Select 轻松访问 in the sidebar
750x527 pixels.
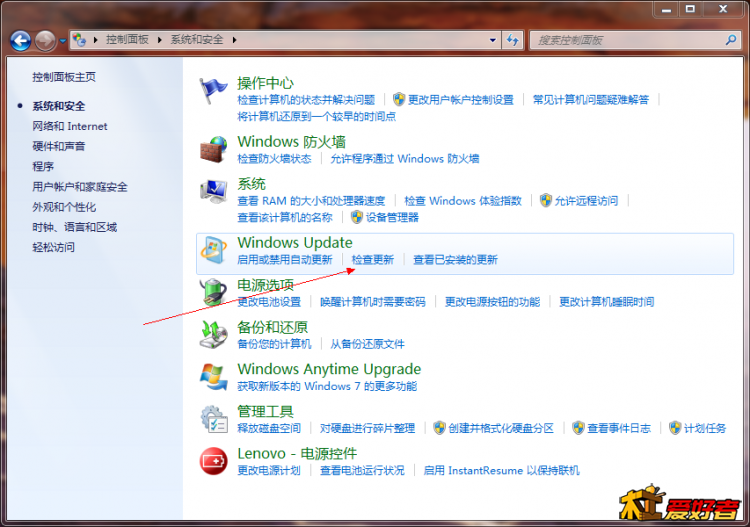coord(53,247)
